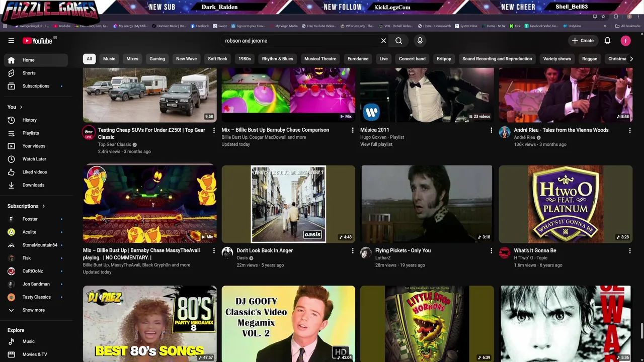This screenshot has height=362, width=644.
Task: Open the Kick bookmark
Action: point(515,26)
